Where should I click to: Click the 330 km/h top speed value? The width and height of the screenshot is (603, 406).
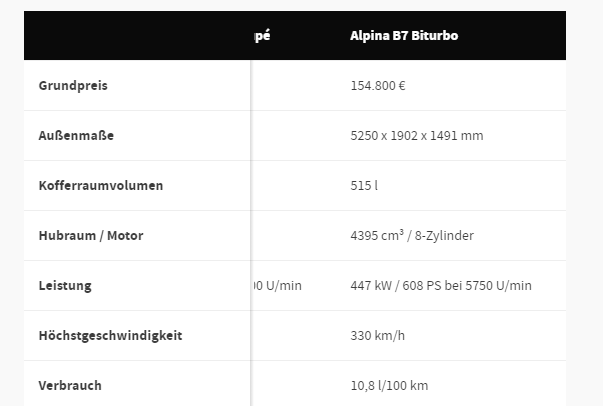pos(377,335)
